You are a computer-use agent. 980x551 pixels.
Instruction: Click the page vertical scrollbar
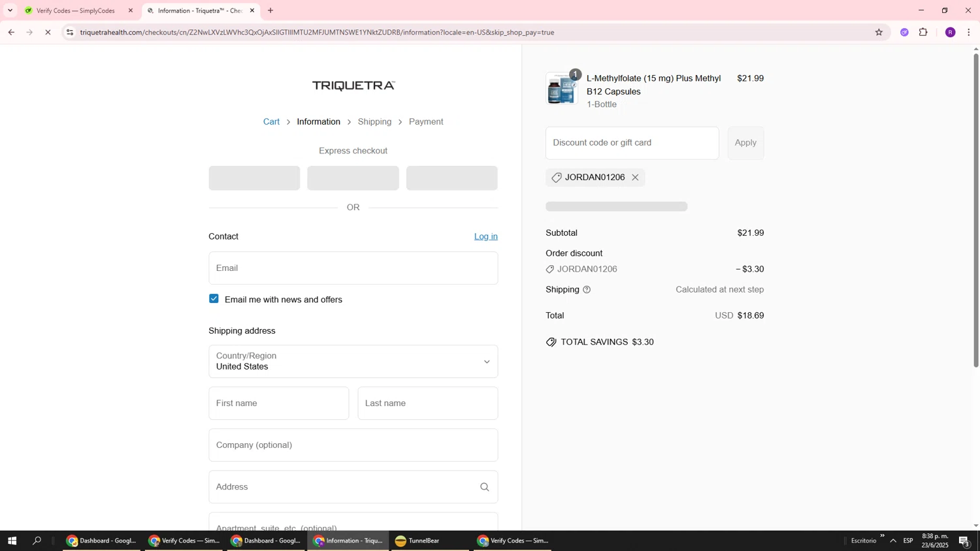(976, 210)
